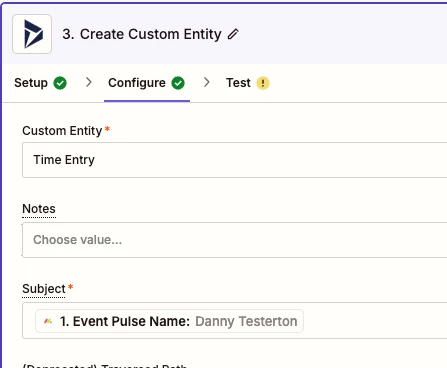Click the green checkmark beside Setup

pos(60,83)
